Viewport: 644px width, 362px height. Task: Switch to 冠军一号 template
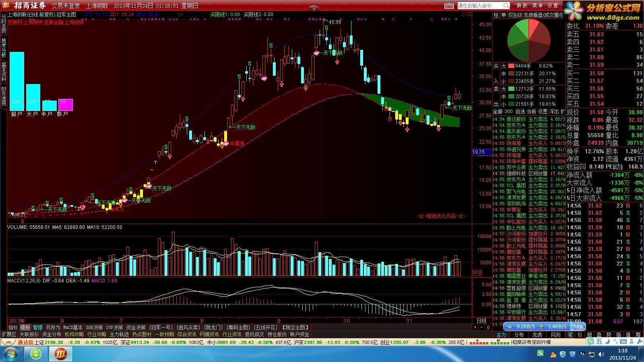tap(161, 327)
